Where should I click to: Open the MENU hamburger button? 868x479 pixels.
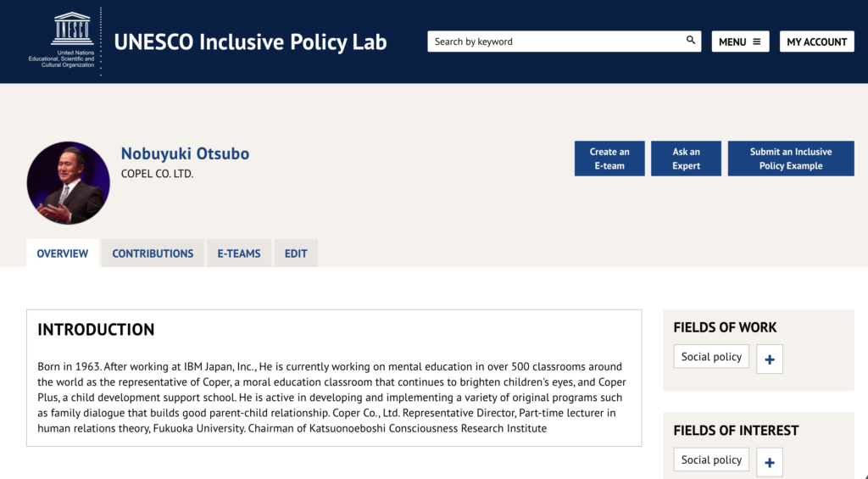740,42
